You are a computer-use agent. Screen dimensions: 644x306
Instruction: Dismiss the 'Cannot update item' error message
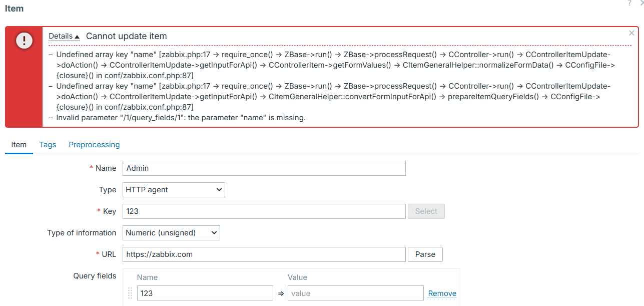point(631,33)
